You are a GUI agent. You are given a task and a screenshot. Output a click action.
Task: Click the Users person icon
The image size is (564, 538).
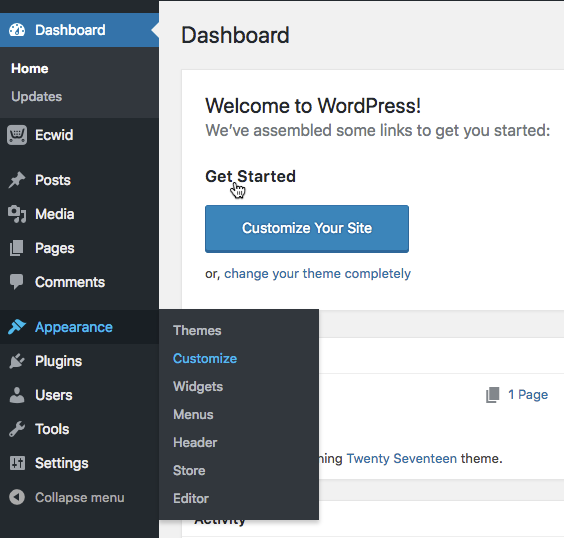[17, 395]
